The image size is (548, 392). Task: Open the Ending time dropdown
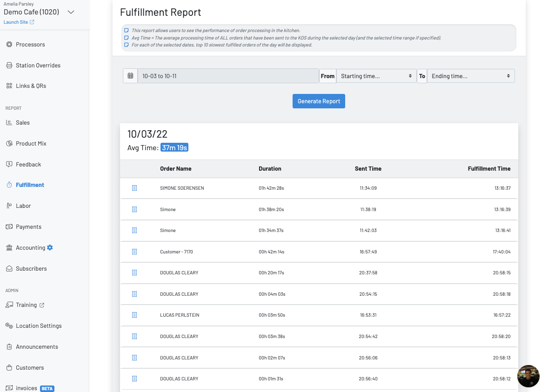(x=471, y=76)
